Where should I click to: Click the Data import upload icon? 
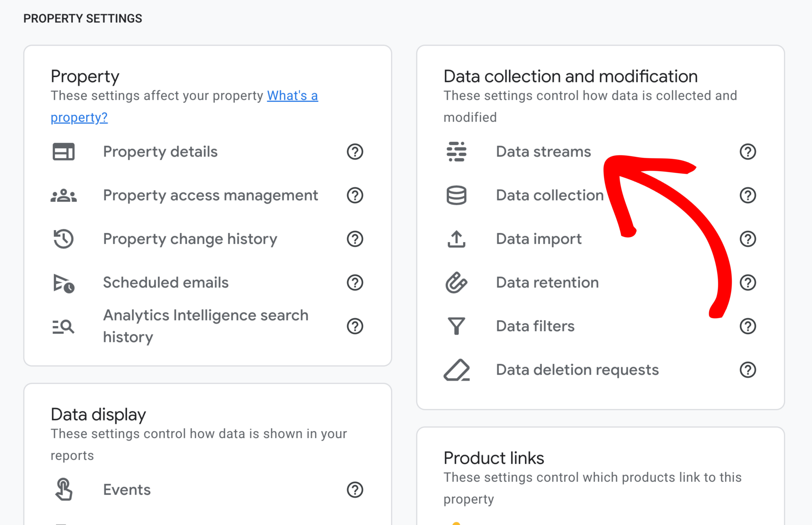click(x=456, y=239)
